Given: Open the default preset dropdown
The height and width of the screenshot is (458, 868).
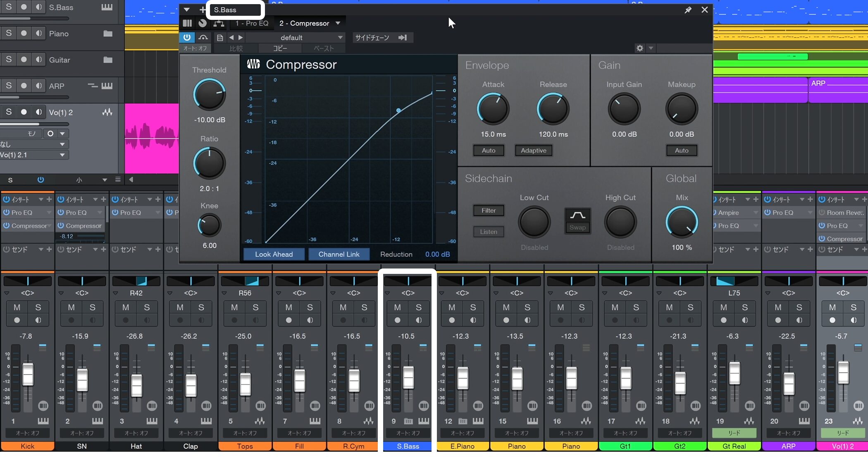Looking at the screenshot, I should coord(340,38).
